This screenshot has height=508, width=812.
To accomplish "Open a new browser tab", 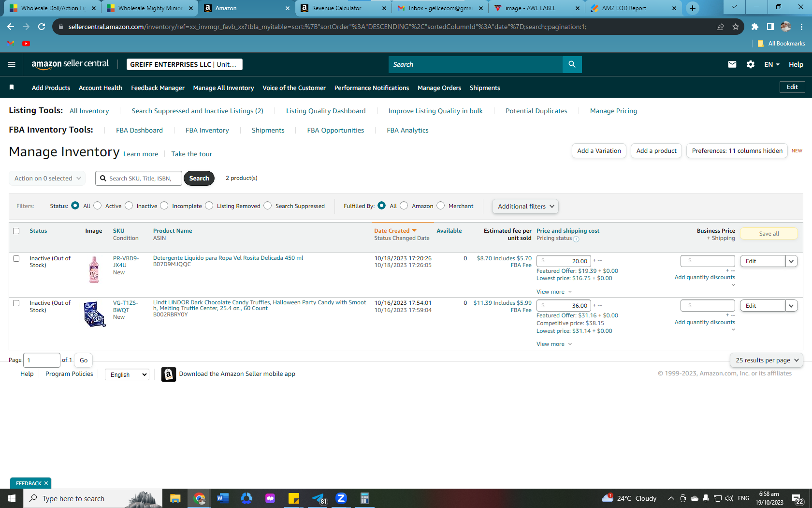I will (693, 8).
